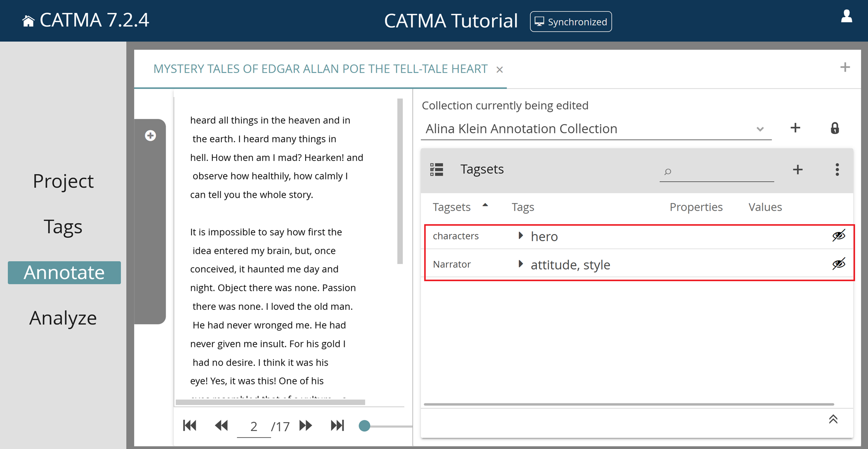Image resolution: width=868 pixels, height=449 pixels.
Task: Click the Tagsets list view icon
Action: (x=437, y=170)
